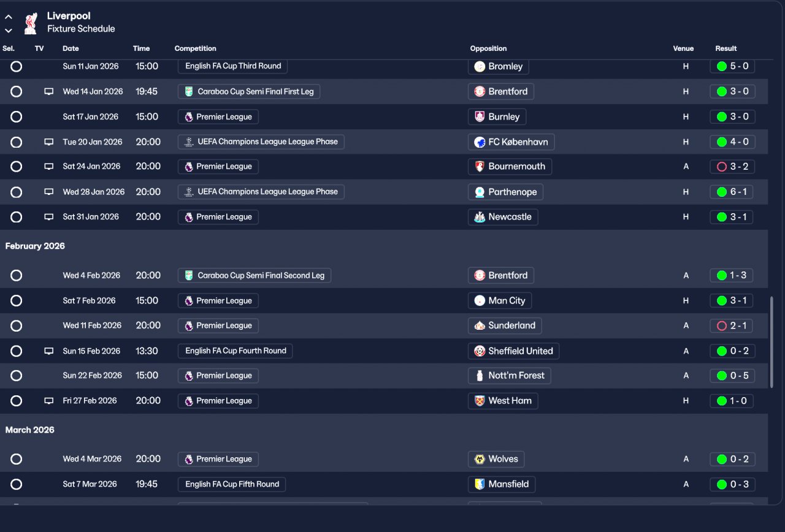Open the 6 - 1 result against Parthenope
Viewport: 785px width, 532px height.
[732, 192]
